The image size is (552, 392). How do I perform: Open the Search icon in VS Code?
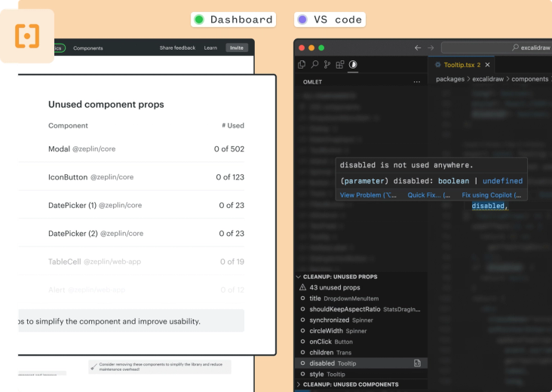314,64
